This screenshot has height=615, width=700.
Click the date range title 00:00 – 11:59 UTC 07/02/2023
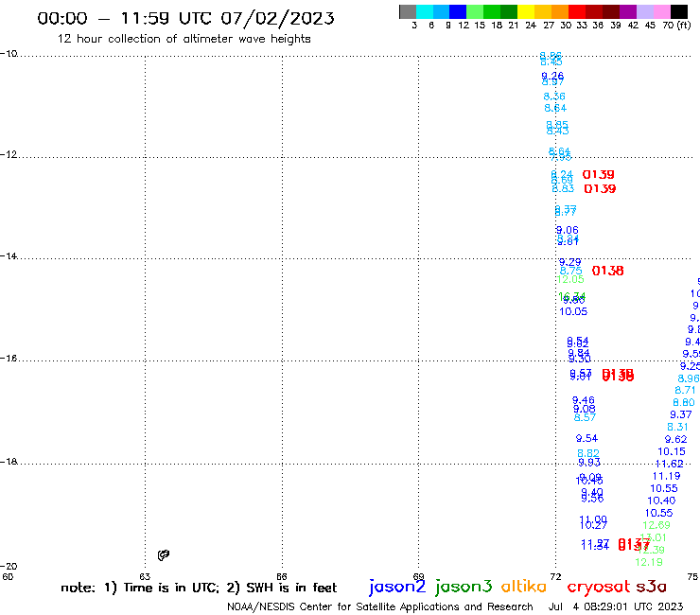pos(185,18)
